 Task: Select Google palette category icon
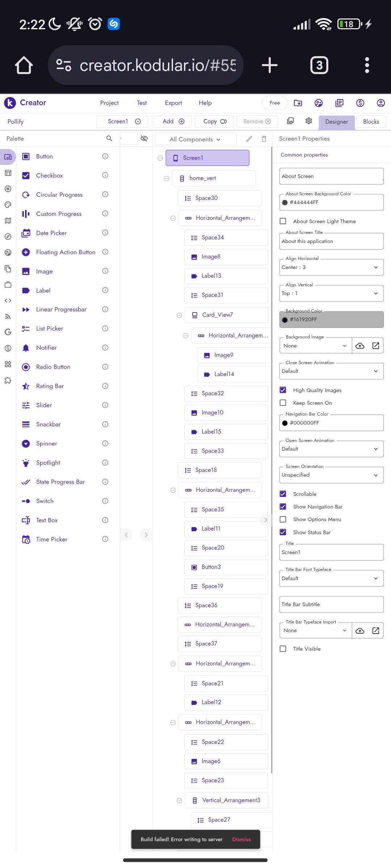point(8,332)
